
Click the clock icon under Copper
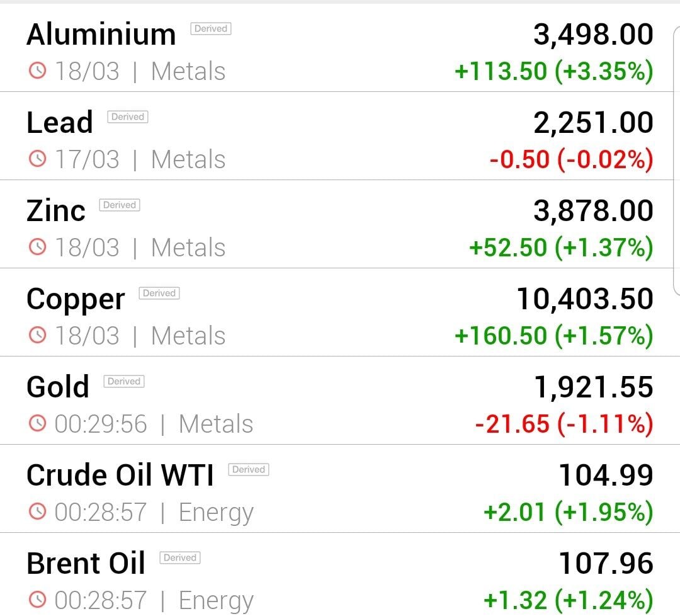37,335
